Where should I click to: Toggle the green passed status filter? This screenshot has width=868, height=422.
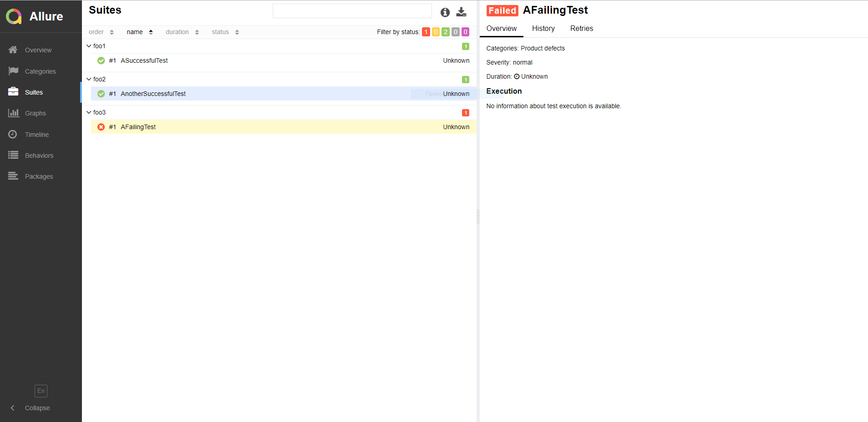(446, 32)
